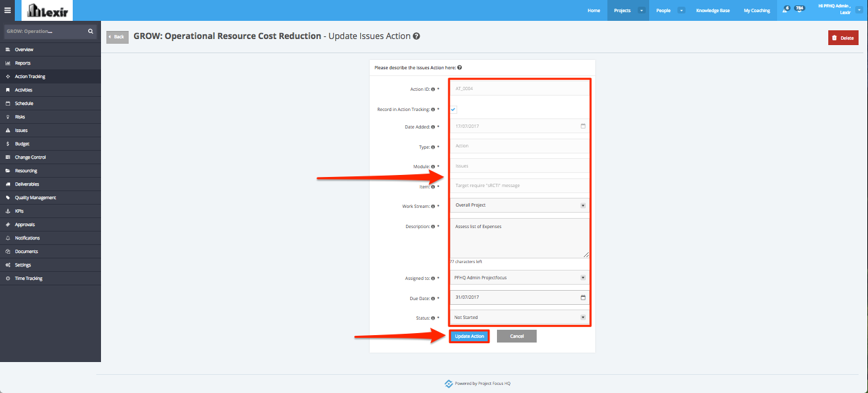Open Activities in the sidebar
Image resolution: width=868 pixels, height=393 pixels.
(x=51, y=90)
